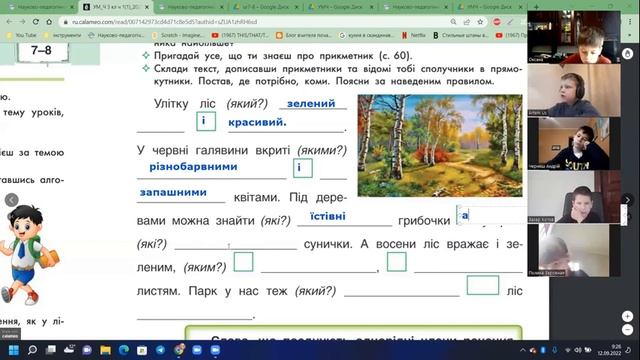Click the blue word зелений
This screenshot has height=360, width=640.
point(311,103)
